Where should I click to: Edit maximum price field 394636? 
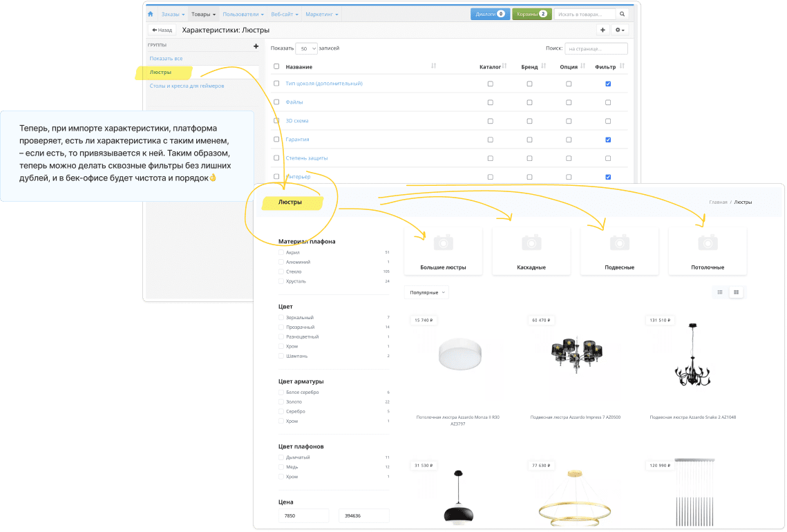[x=364, y=516]
